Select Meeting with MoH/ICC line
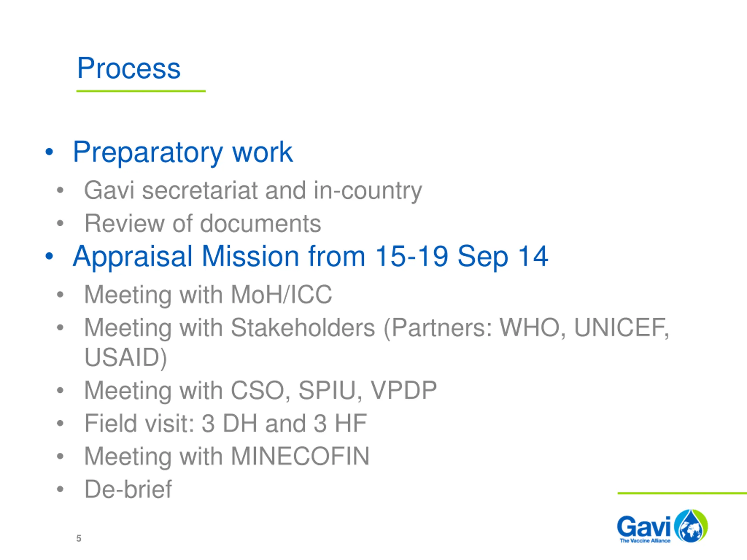 pyautogui.click(x=208, y=295)
